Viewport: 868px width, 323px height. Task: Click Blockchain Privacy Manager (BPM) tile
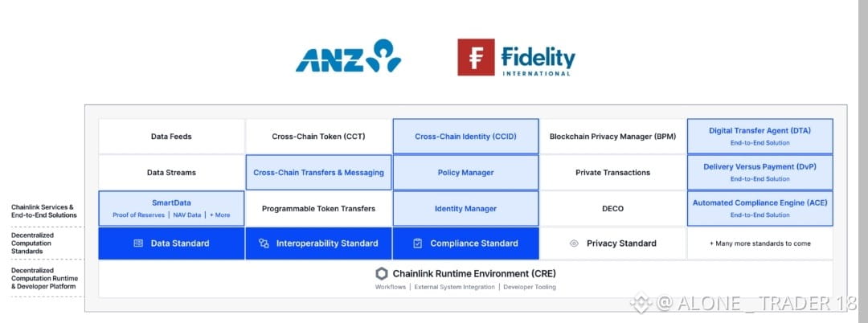click(612, 137)
